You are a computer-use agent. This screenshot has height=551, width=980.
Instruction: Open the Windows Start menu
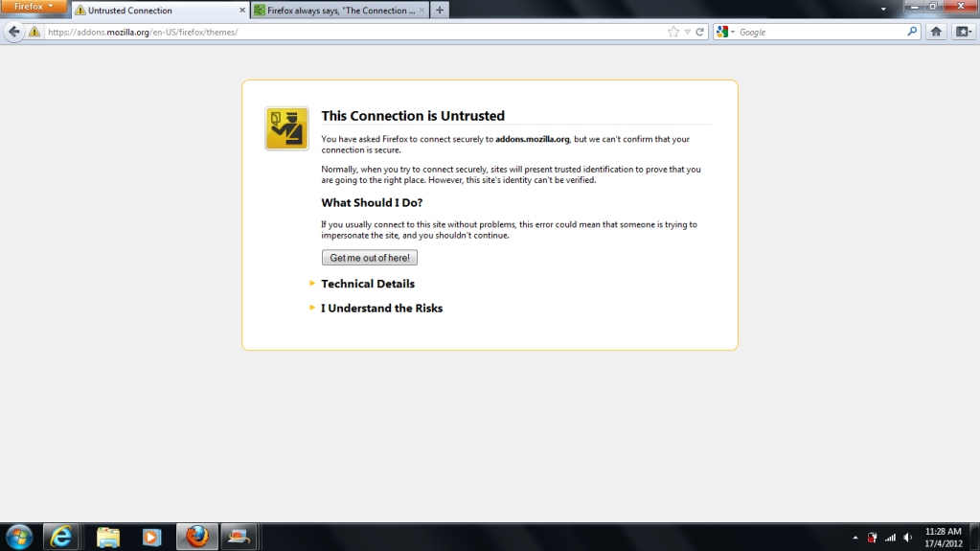(x=19, y=537)
